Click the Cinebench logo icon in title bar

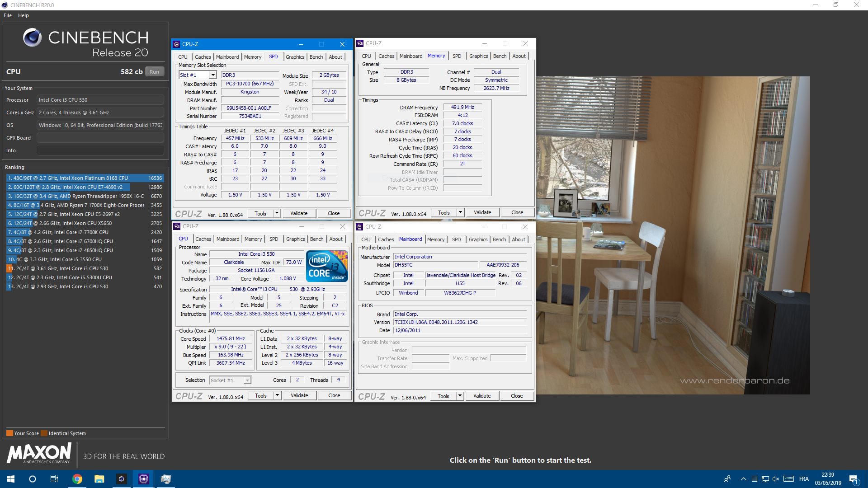[x=5, y=5]
